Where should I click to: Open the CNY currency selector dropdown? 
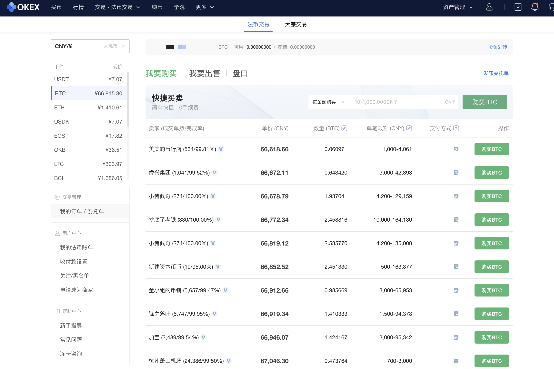[x=90, y=46]
